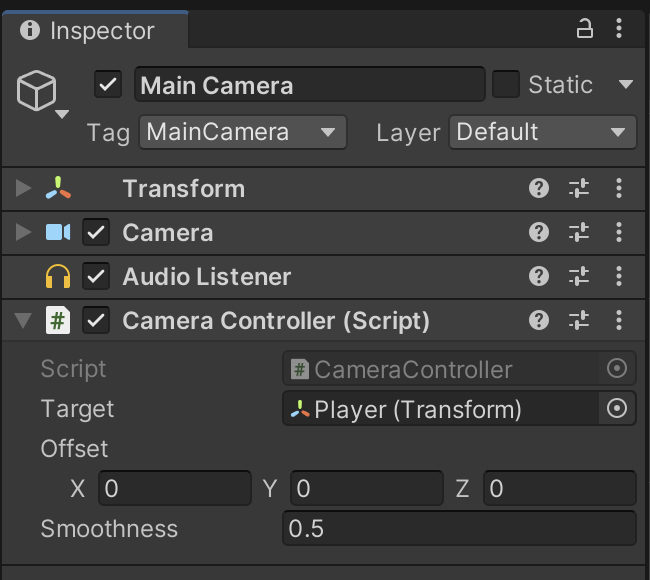
Task: Click the Smoothness value field
Action: (459, 528)
